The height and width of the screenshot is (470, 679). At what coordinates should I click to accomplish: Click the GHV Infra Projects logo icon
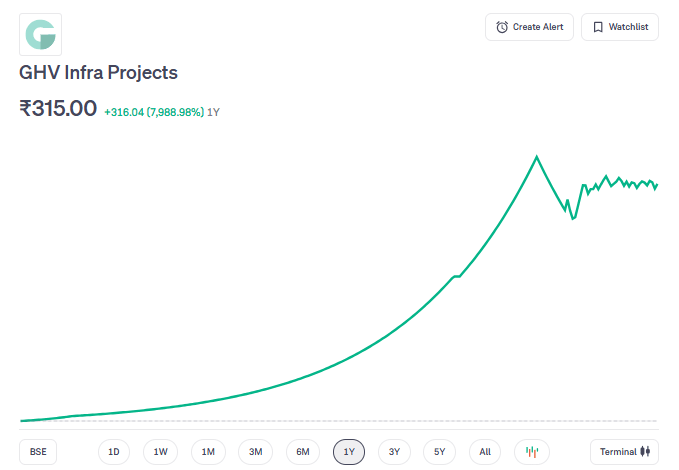[x=41, y=35]
